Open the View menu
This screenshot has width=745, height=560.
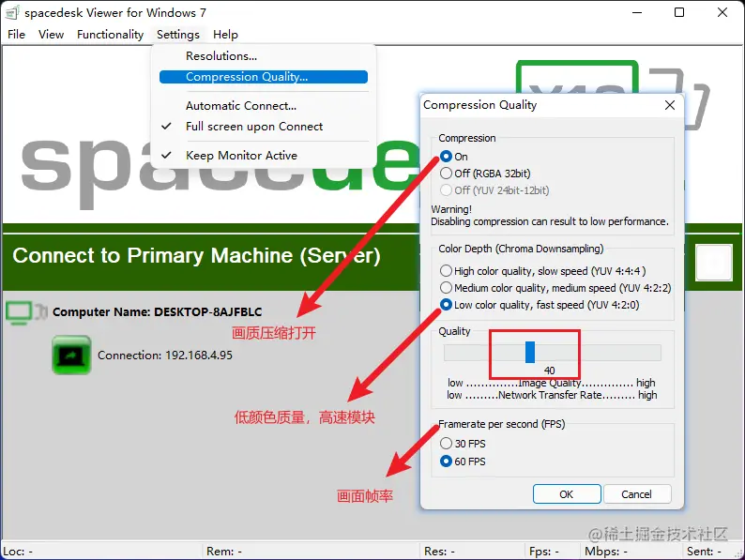[x=52, y=35]
